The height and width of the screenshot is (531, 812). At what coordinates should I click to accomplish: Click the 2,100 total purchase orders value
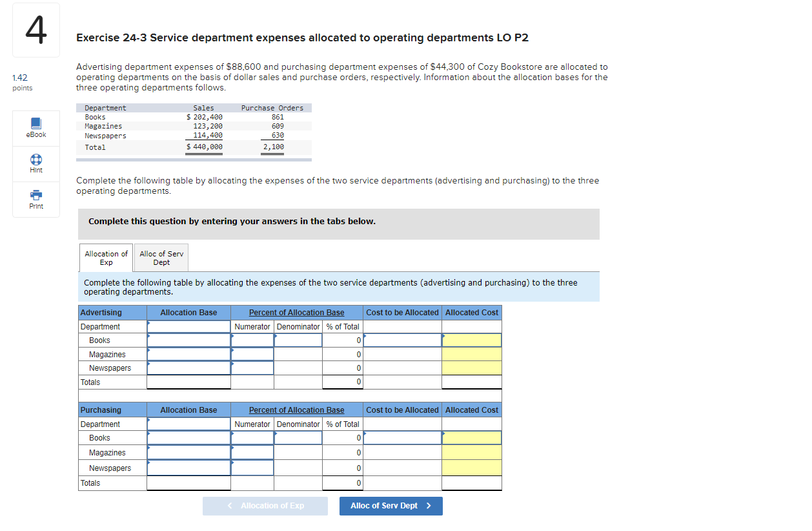(x=274, y=147)
